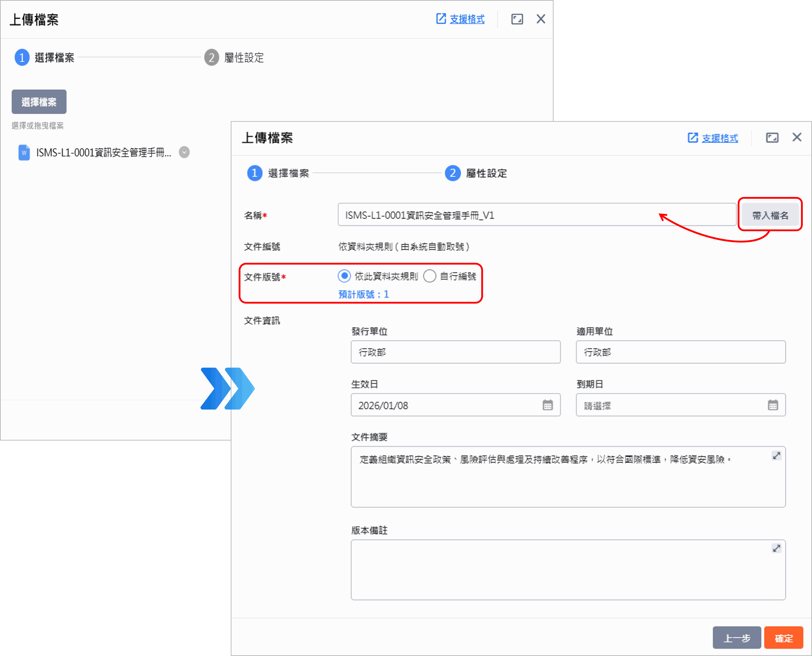Click external link icon beside front 支援格式
812x656 pixels.
click(693, 138)
